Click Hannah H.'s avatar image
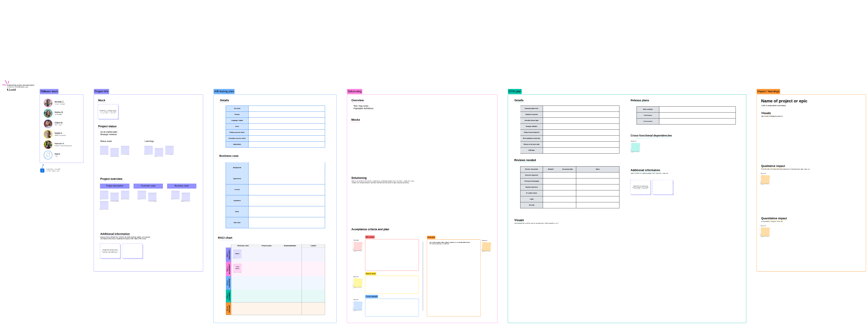The width and height of the screenshot is (868, 325). point(48,145)
